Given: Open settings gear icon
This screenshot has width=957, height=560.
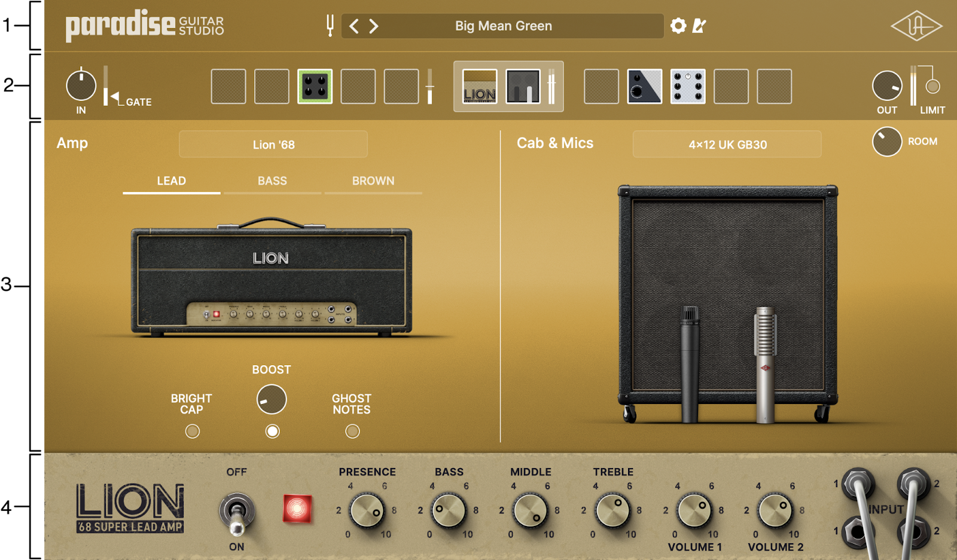Looking at the screenshot, I should [x=678, y=26].
